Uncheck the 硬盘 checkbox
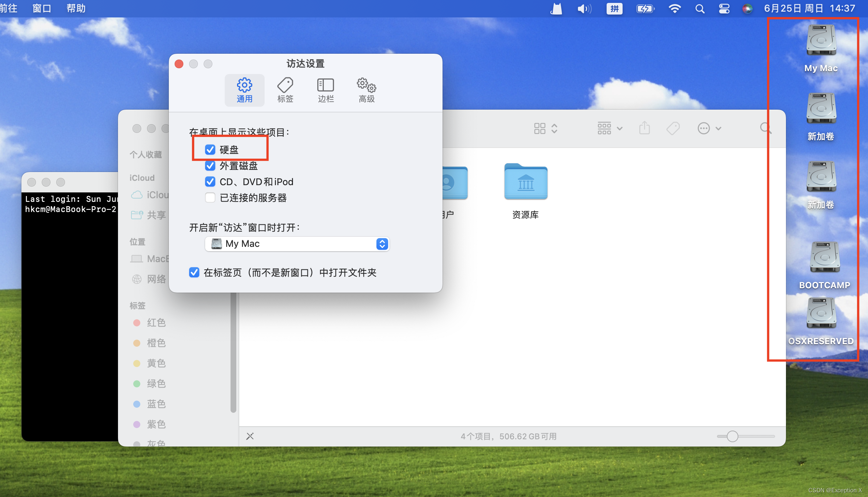Viewport: 868px width, 497px height. (210, 150)
